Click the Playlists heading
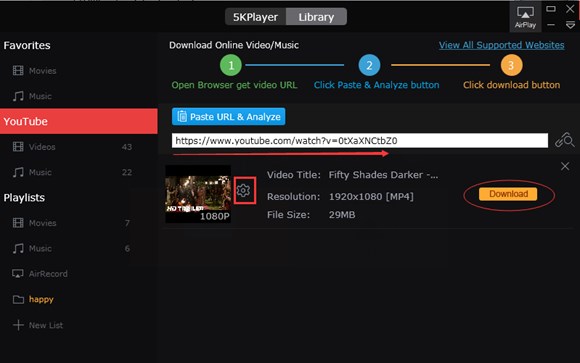This screenshot has height=363, width=580. (x=24, y=198)
